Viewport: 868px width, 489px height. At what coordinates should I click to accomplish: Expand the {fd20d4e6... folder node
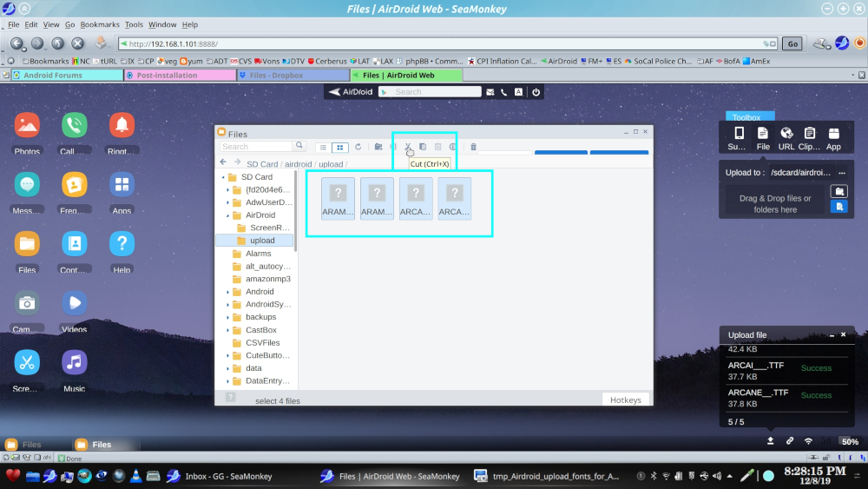(227, 190)
